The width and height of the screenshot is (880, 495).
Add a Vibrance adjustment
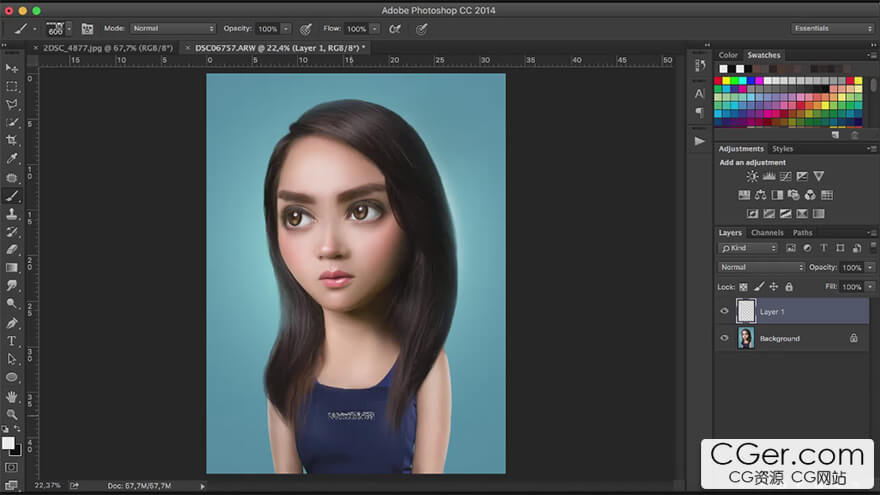819,176
